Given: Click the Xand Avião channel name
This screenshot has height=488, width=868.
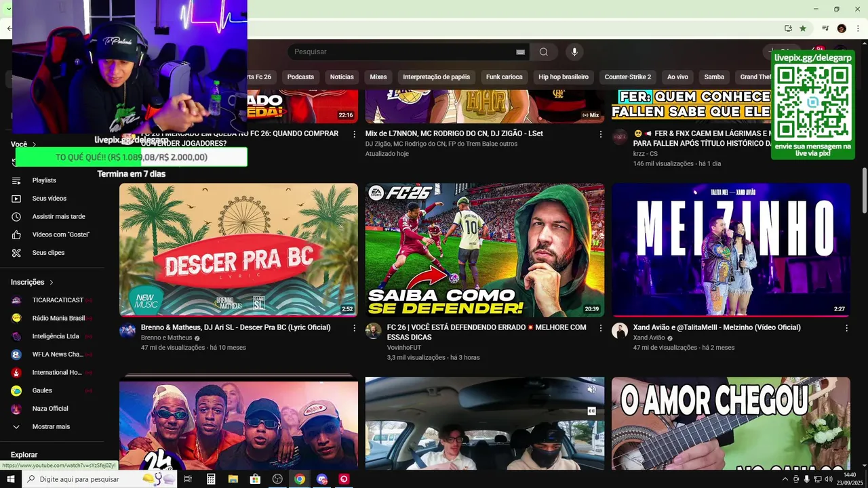Looking at the screenshot, I should 649,338.
